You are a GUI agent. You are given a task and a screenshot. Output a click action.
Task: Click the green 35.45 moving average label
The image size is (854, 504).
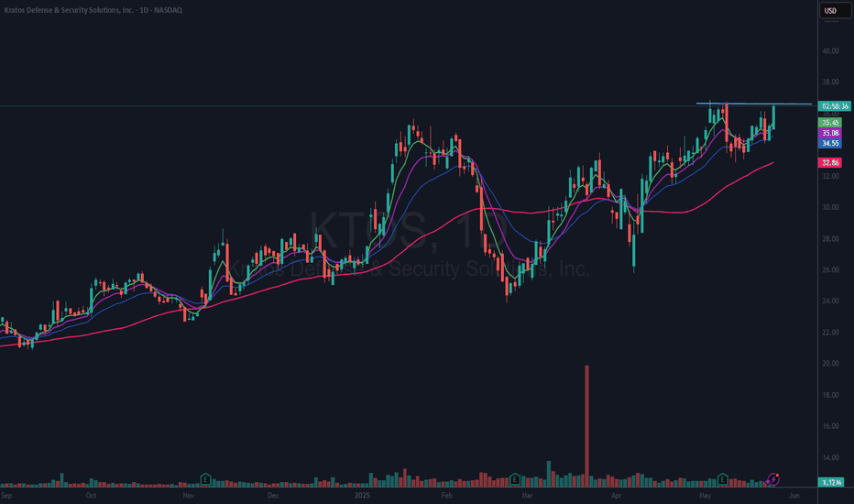[830, 123]
